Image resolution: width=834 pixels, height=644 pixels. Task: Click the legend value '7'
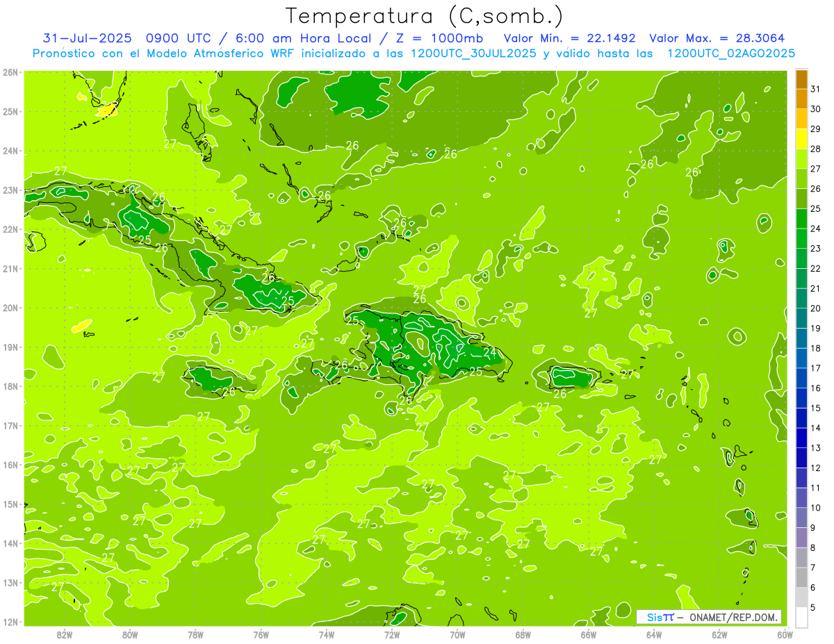pos(815,568)
